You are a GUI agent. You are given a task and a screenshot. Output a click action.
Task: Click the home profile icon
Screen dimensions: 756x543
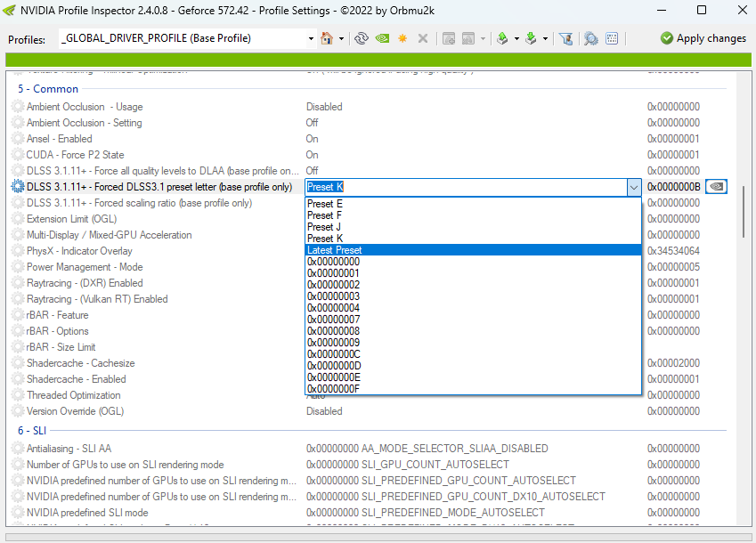[x=327, y=38]
